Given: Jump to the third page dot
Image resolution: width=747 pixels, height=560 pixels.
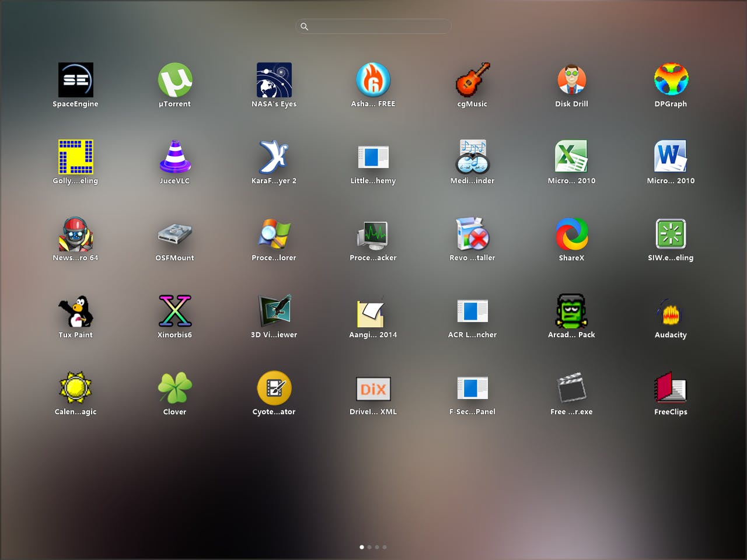Looking at the screenshot, I should [x=377, y=547].
